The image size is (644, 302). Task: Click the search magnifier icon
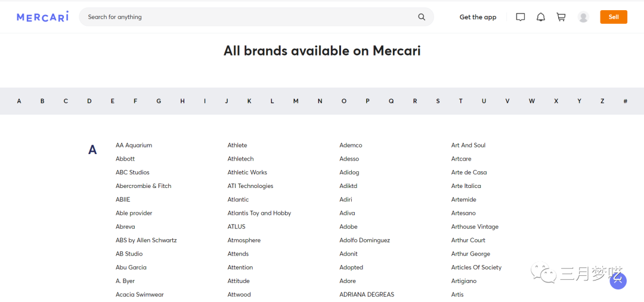click(x=422, y=17)
